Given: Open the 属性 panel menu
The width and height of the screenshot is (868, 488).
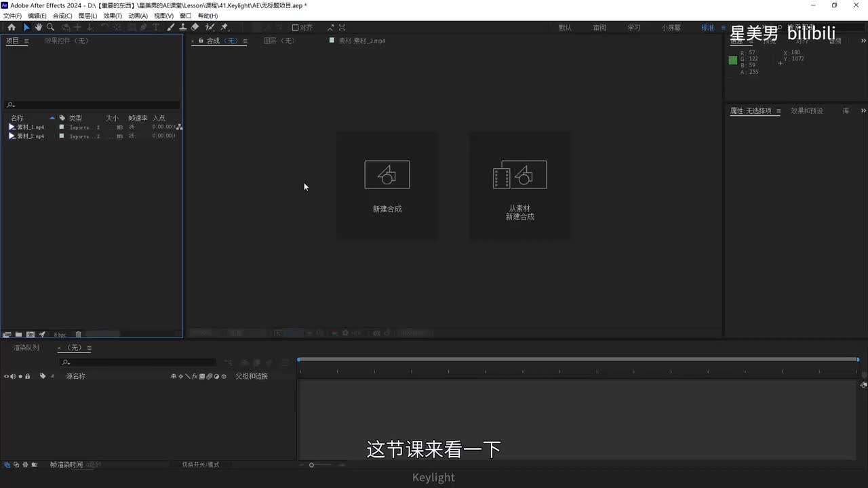Looking at the screenshot, I should pos(778,111).
